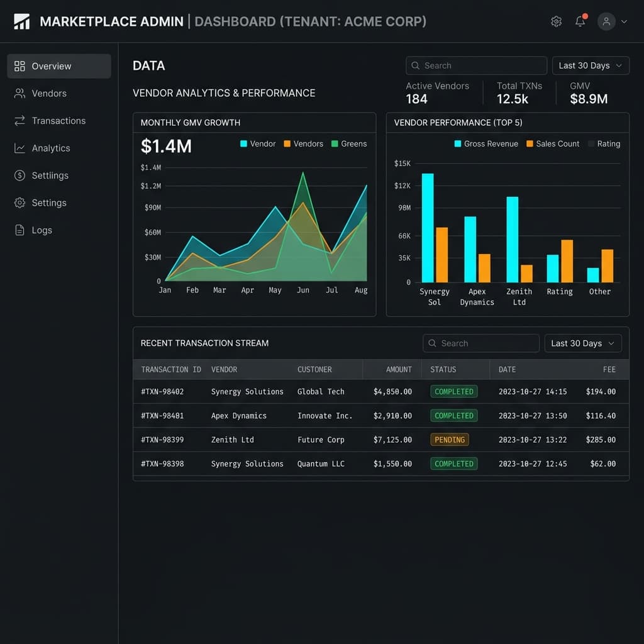Image resolution: width=644 pixels, height=644 pixels.
Task: Sort by Status column header
Action: (x=443, y=370)
